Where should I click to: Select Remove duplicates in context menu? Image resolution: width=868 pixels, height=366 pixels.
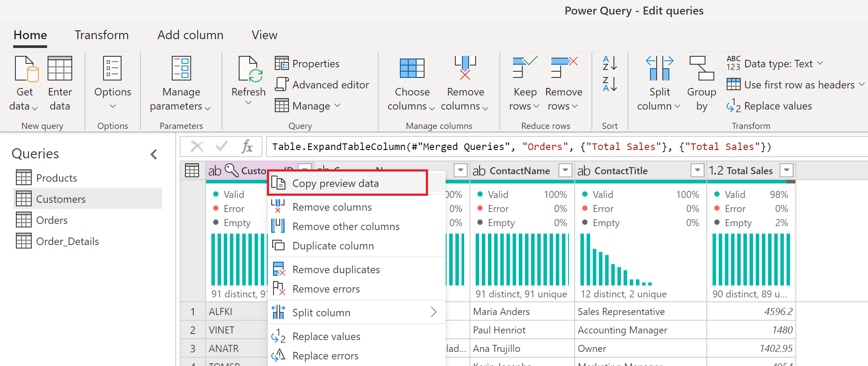click(x=336, y=270)
